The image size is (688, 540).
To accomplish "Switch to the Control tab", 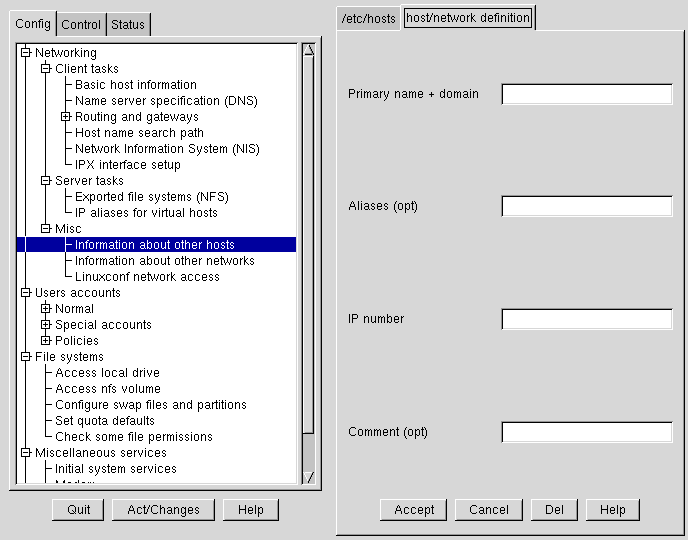I will [x=81, y=25].
